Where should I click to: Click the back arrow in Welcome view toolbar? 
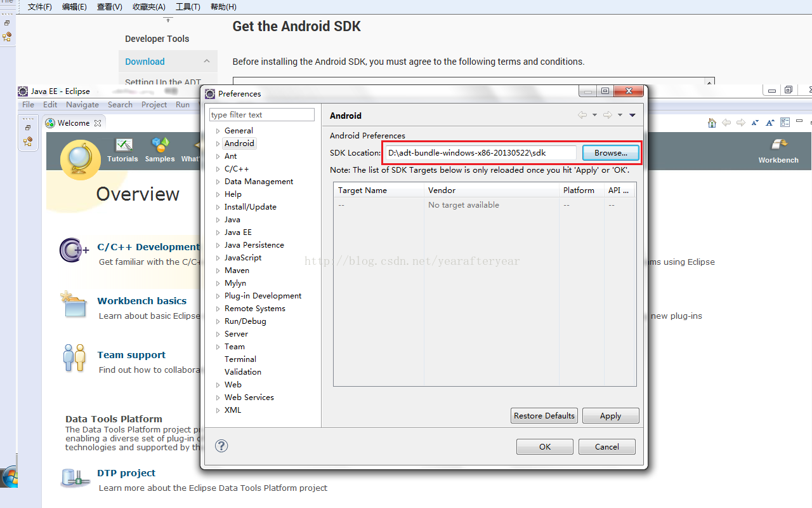[726, 123]
